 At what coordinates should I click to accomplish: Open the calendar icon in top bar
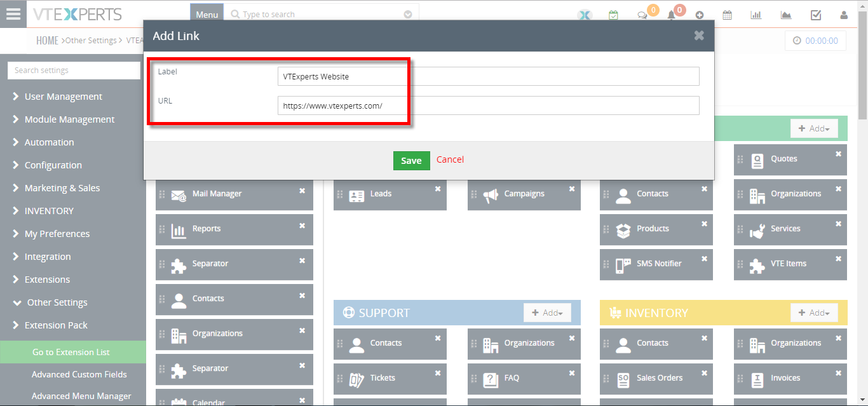(728, 15)
